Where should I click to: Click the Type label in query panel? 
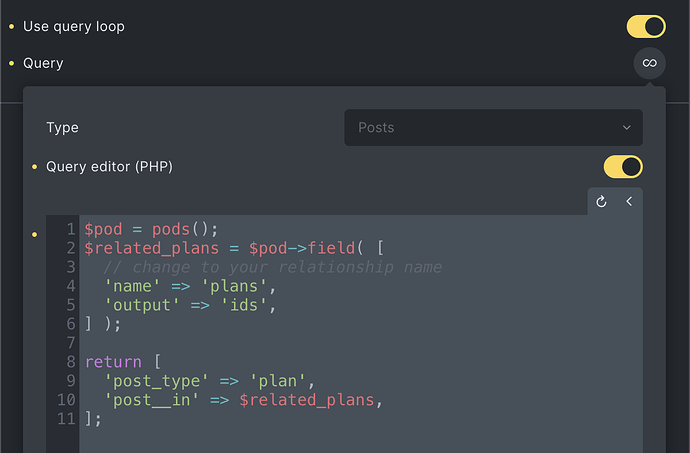[62, 128]
